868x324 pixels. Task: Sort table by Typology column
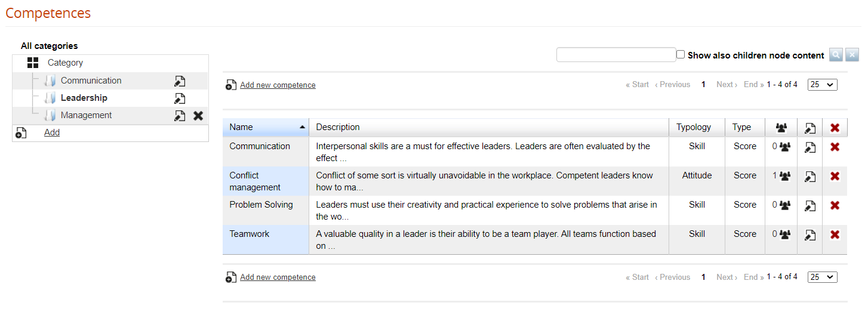693,127
